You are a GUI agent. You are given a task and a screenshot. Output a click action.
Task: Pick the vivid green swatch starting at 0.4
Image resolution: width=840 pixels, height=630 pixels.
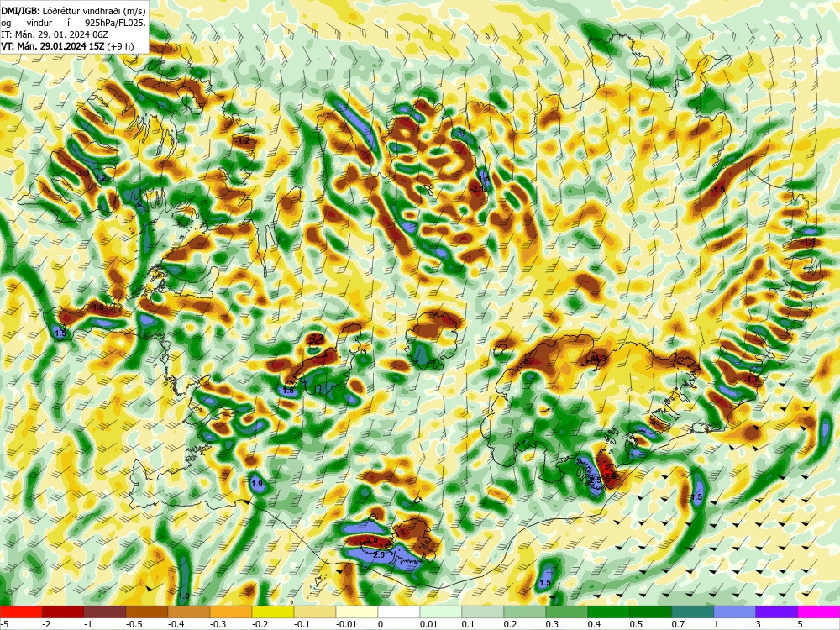pyautogui.click(x=609, y=612)
